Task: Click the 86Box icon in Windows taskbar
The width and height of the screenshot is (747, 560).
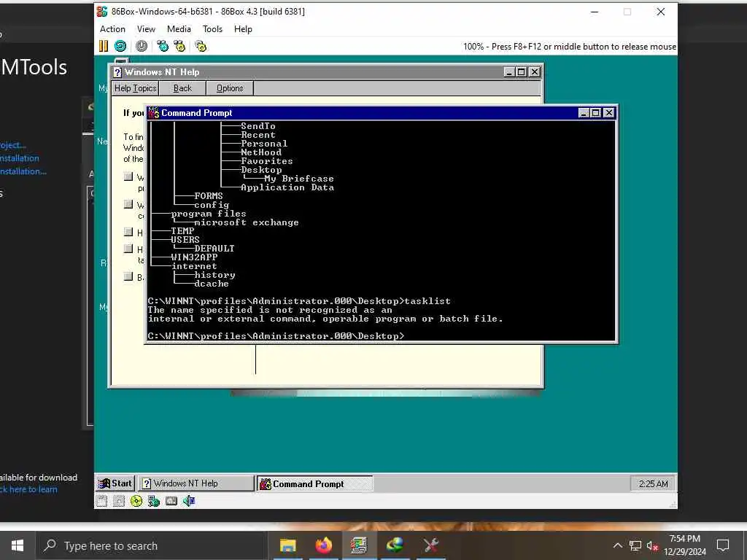Action: [x=359, y=545]
